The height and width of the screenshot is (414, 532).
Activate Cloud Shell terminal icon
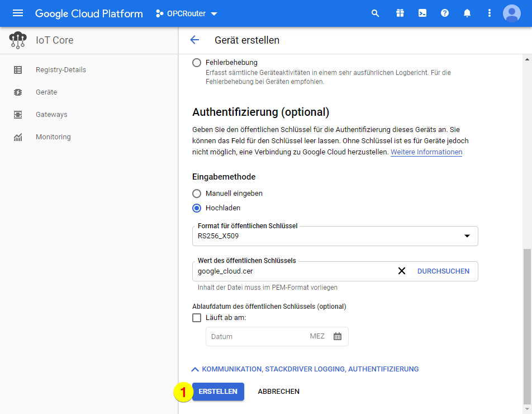(x=422, y=13)
